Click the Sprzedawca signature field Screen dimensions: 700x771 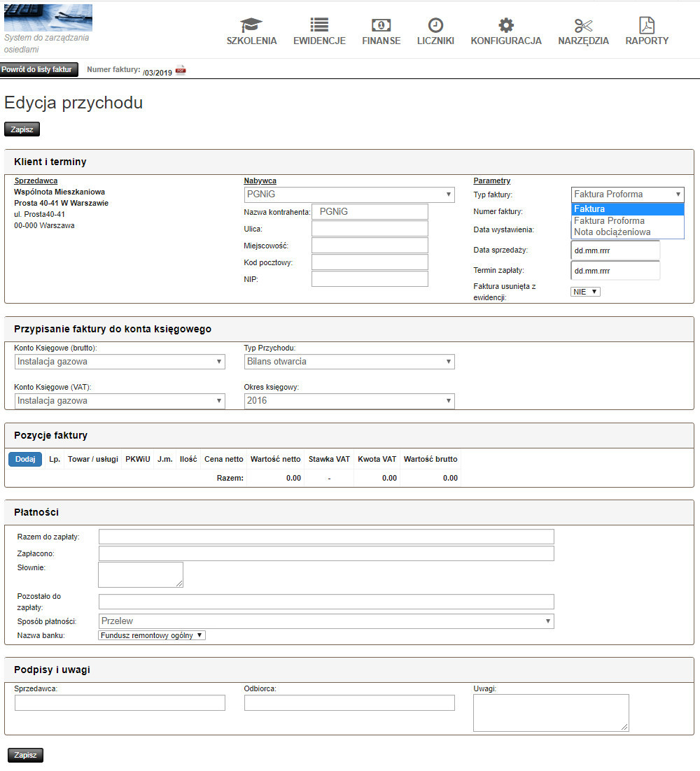click(120, 702)
